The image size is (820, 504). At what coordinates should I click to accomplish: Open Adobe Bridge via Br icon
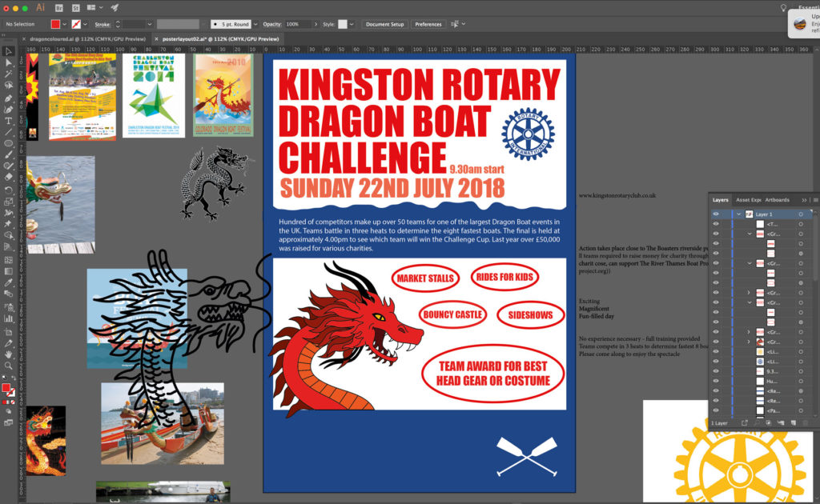(59, 8)
